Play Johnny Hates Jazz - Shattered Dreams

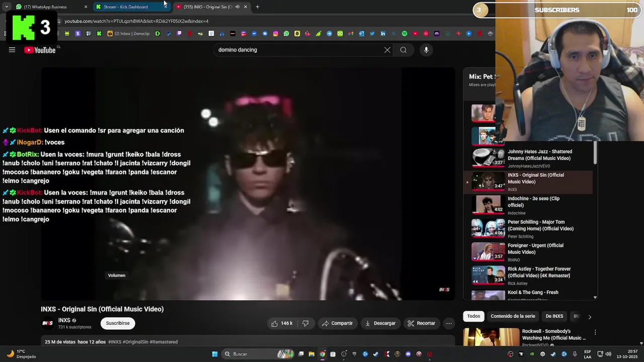coord(528,158)
